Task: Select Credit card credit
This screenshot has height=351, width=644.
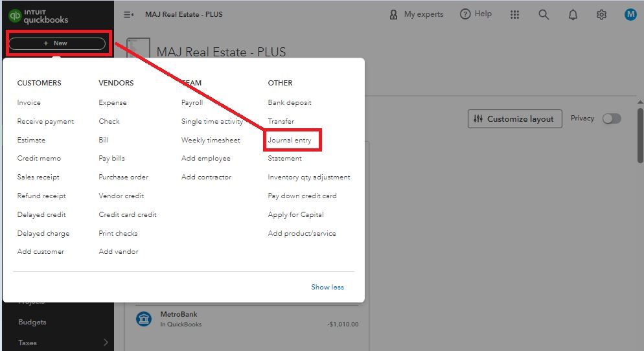Action: pos(128,214)
